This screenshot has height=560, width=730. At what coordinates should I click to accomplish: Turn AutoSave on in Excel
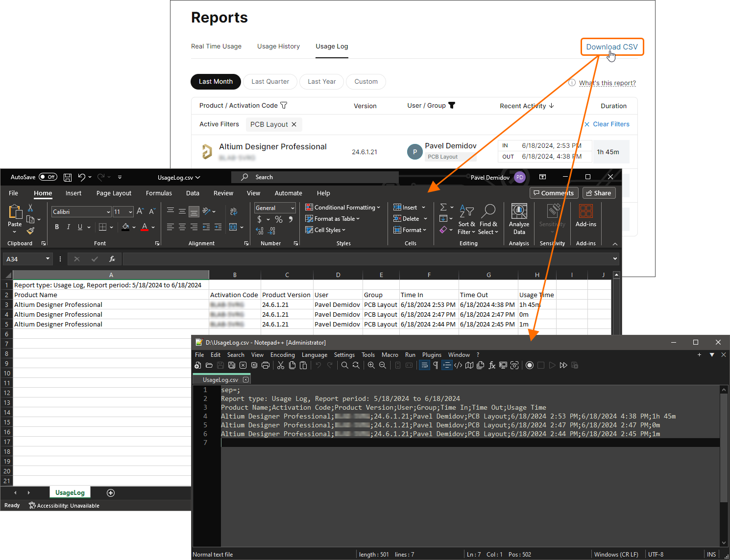click(48, 177)
